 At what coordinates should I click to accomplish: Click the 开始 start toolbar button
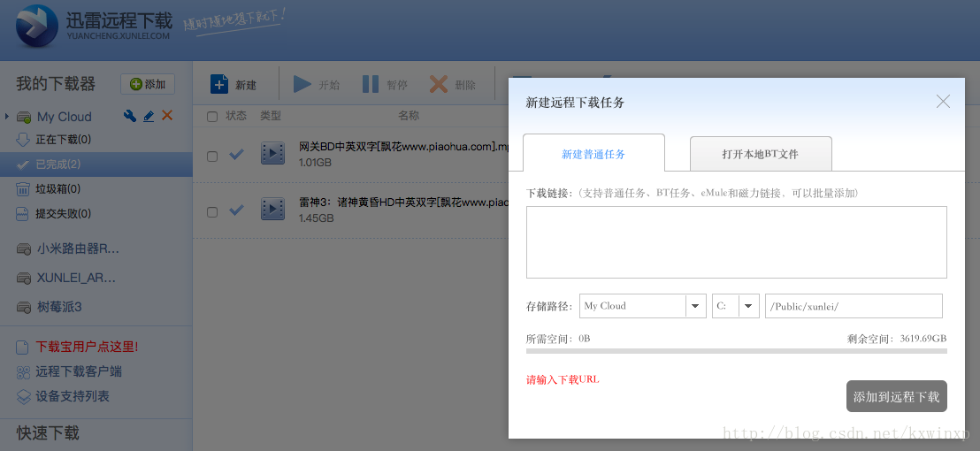pos(317,84)
